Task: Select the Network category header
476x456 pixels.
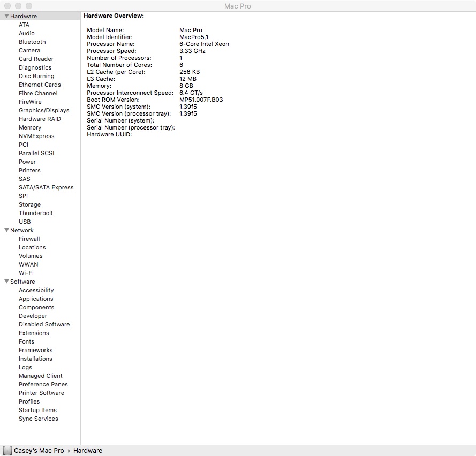Action: [22, 230]
